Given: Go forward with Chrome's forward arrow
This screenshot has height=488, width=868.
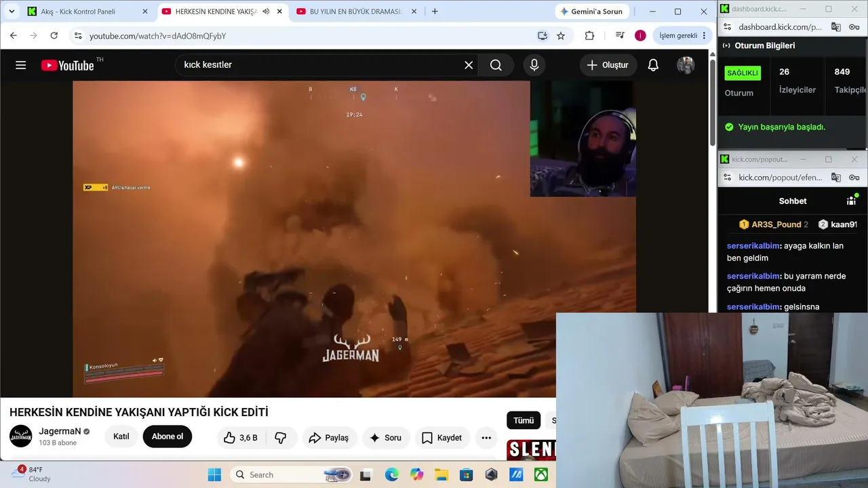Looking at the screenshot, I should coord(34,36).
